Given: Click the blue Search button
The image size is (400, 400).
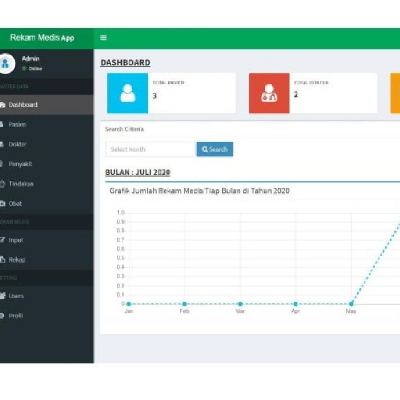Looking at the screenshot, I should point(215,149).
